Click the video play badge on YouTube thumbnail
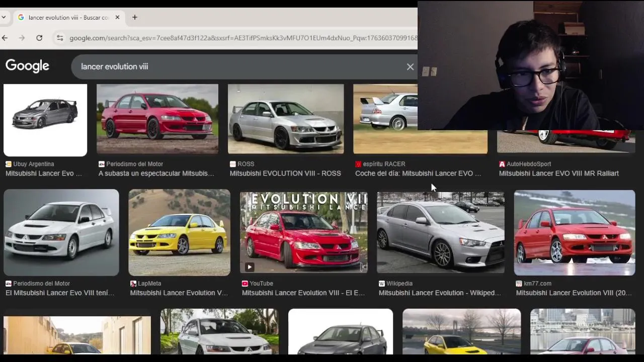Viewport: 644px width, 362px height. click(x=250, y=267)
